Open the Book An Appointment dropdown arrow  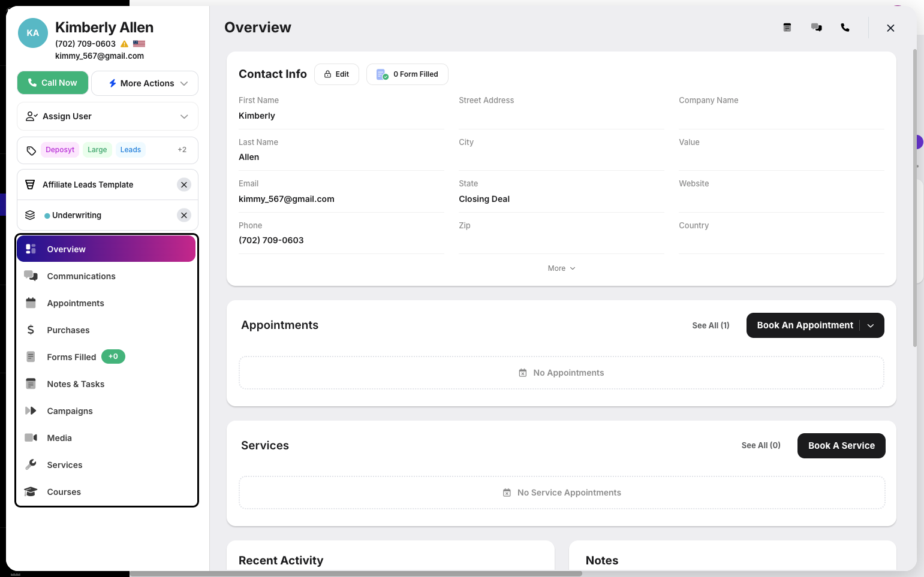pyautogui.click(x=871, y=325)
